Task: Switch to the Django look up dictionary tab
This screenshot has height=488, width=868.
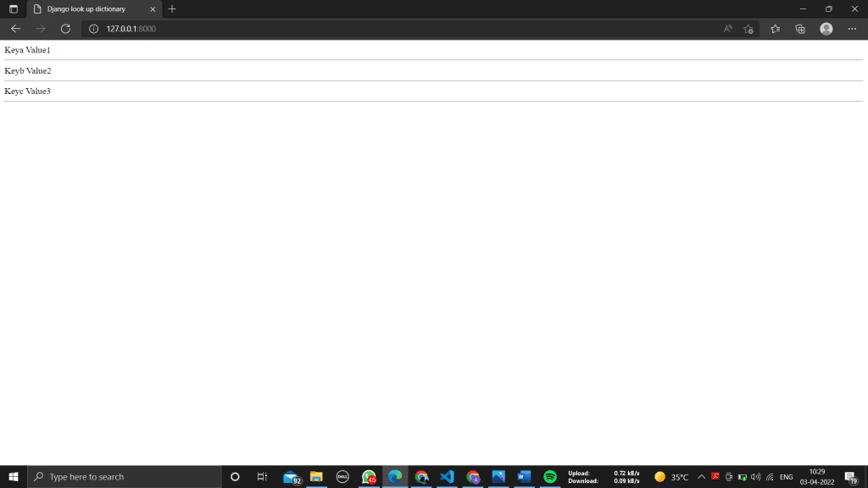Action: [x=87, y=9]
